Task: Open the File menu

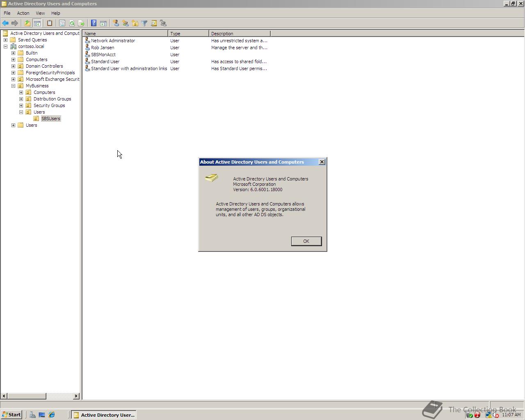Action: (7, 13)
